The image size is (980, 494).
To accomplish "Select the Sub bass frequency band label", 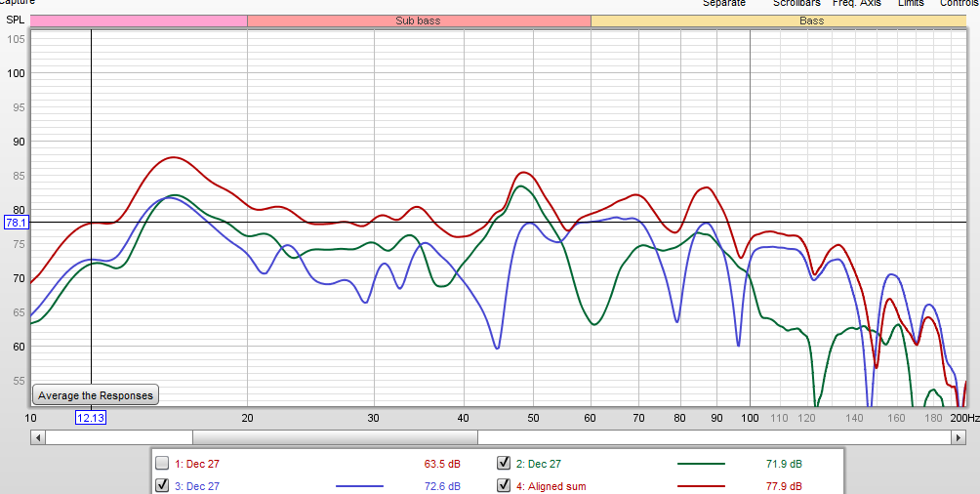I will pyautogui.click(x=418, y=21).
